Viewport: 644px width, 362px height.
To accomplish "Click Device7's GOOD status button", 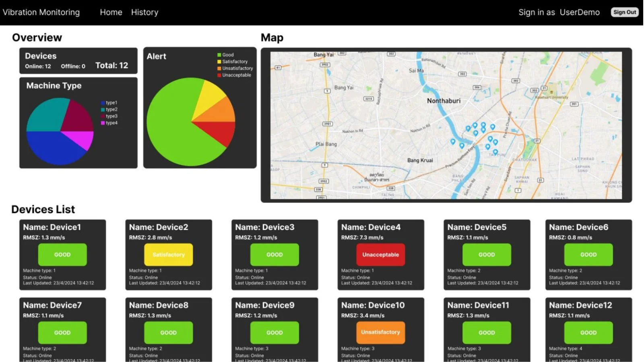I will tap(62, 333).
